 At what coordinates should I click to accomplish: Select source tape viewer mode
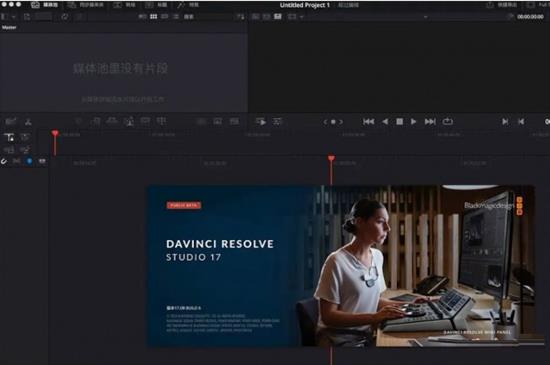coord(267,16)
